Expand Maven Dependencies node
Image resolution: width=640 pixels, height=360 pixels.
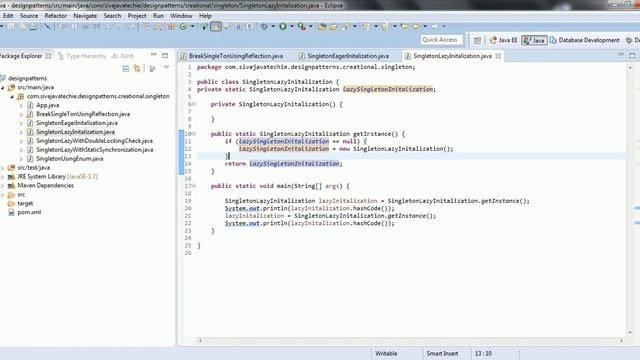coord(3,186)
